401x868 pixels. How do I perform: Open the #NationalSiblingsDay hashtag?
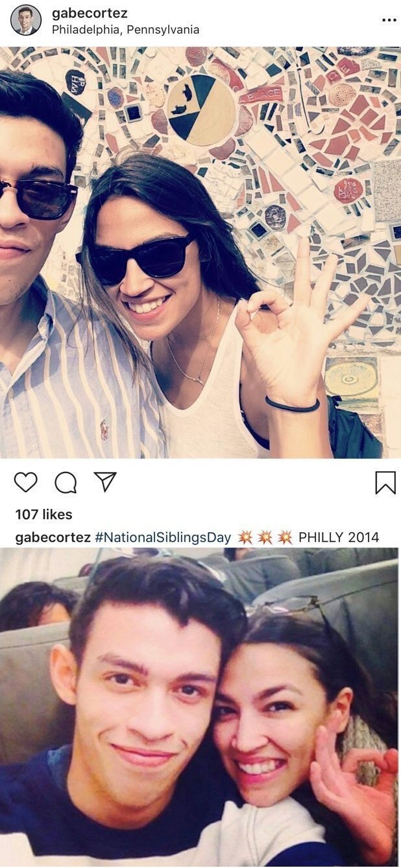pyautogui.click(x=163, y=537)
